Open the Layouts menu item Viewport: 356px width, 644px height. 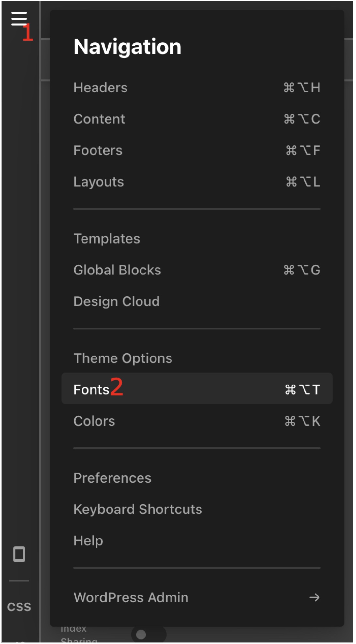point(197,182)
